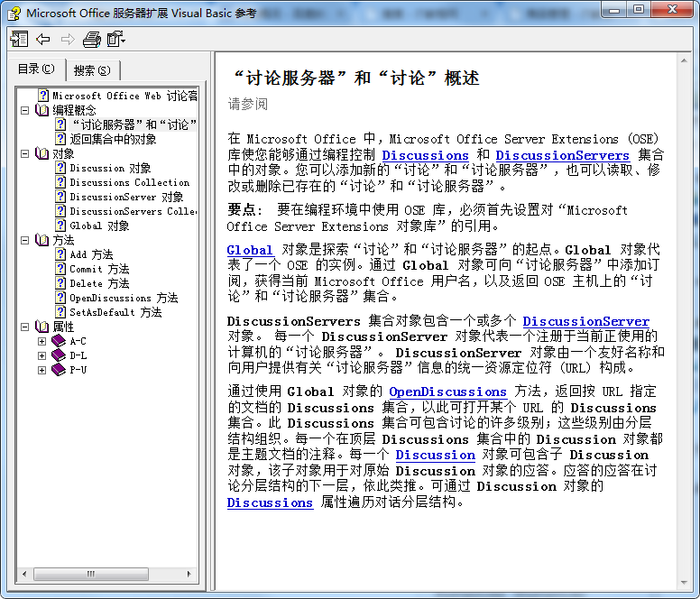
Task: Expand the P-U properties node
Action: click(x=41, y=370)
